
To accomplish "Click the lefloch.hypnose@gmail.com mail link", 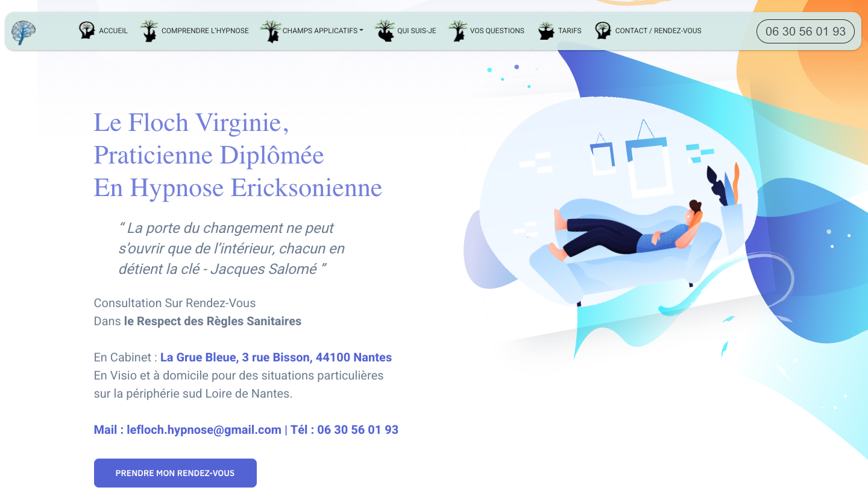I will (204, 430).
